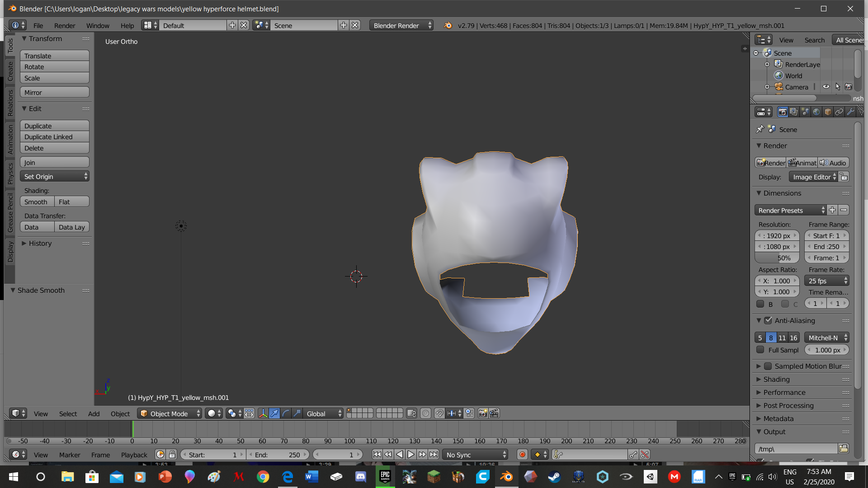This screenshot has width=868, height=488.
Task: Switch to the Physics tool shelf tab
Action: click(x=10, y=174)
